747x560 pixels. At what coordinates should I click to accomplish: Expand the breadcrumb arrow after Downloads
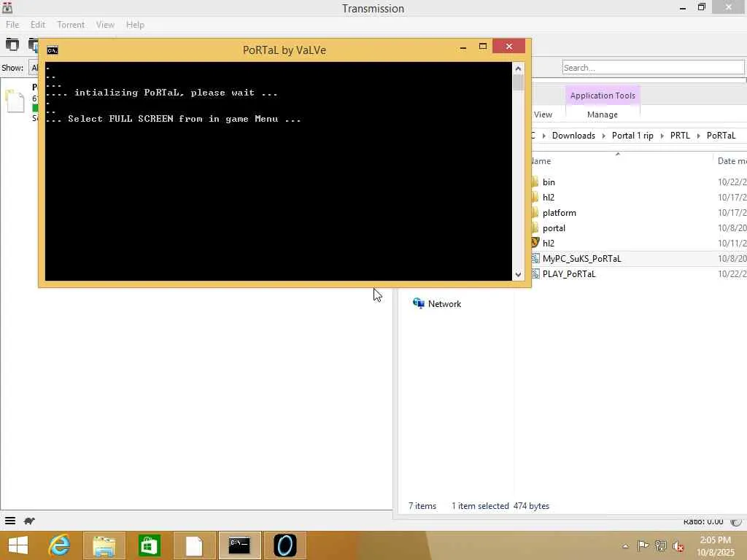tap(603, 136)
